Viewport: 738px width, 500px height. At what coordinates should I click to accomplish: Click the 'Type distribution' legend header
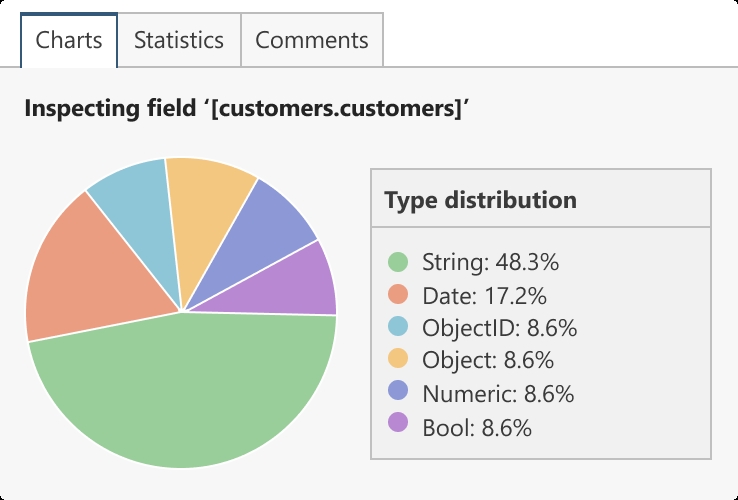(x=481, y=200)
